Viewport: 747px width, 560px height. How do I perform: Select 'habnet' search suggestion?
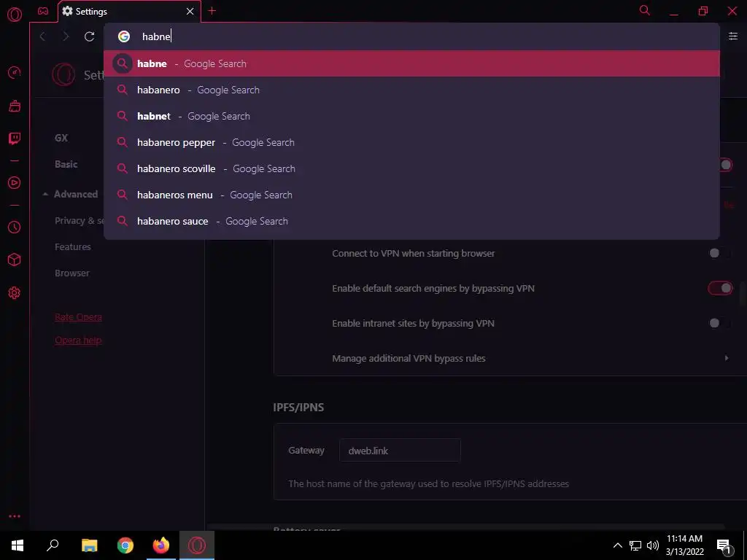[411, 116]
